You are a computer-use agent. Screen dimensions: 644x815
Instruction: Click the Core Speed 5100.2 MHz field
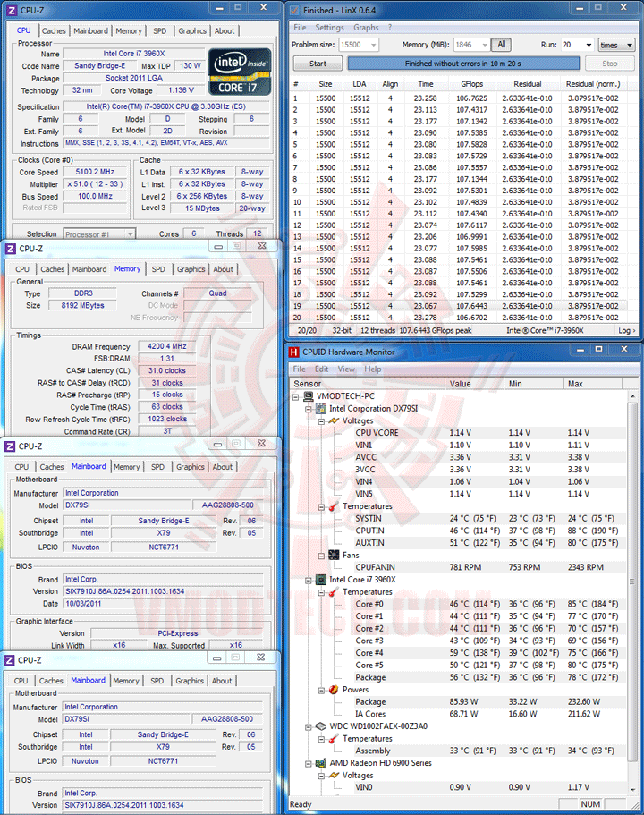[x=95, y=172]
